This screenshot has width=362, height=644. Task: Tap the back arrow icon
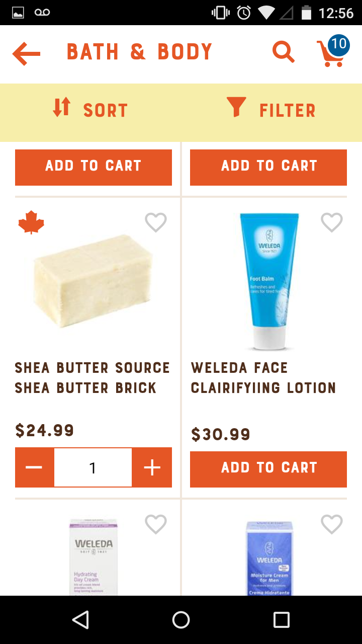click(26, 53)
